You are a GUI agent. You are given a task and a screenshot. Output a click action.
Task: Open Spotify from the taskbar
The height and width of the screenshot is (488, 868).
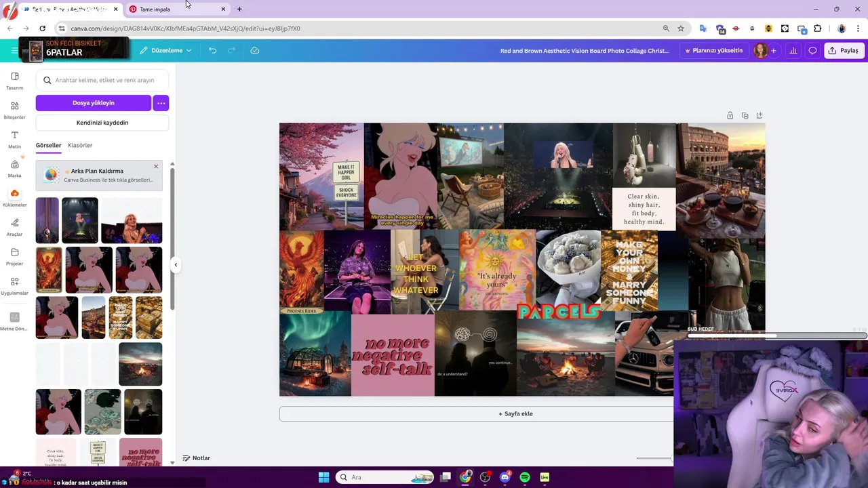[525, 477]
